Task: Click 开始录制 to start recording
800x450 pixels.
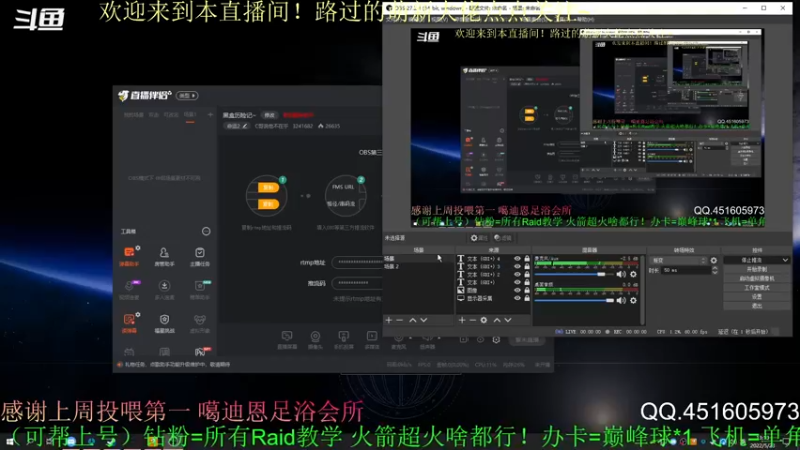Action: point(757,269)
